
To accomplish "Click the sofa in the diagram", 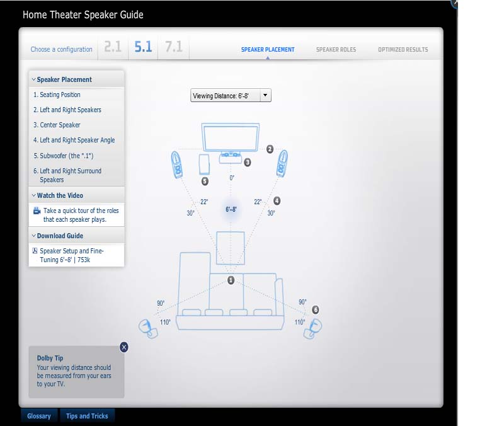I will pyautogui.click(x=231, y=291).
